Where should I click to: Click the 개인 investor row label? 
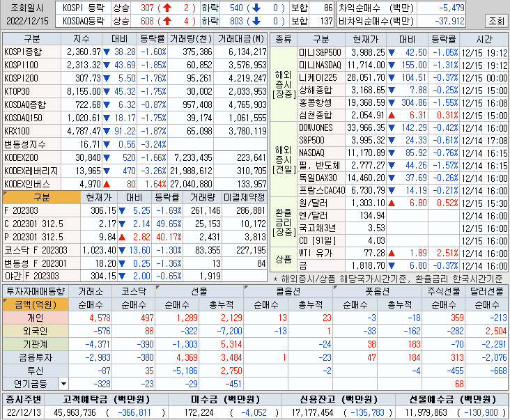click(x=36, y=318)
